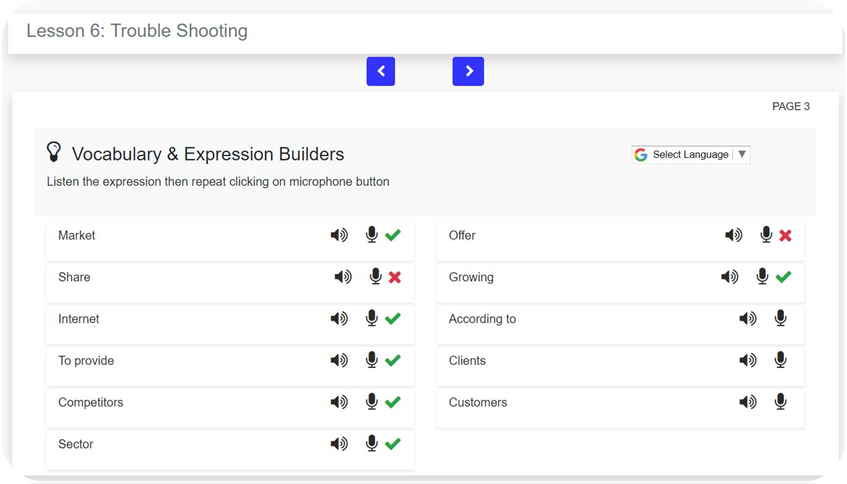This screenshot has width=847, height=484.
Task: Play speaker audio for According to
Action: [x=748, y=319]
